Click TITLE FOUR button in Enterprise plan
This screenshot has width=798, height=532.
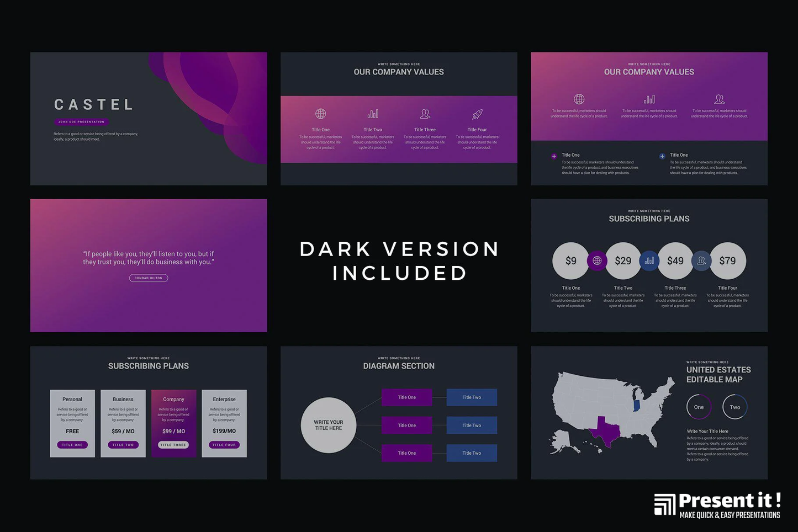tap(224, 445)
